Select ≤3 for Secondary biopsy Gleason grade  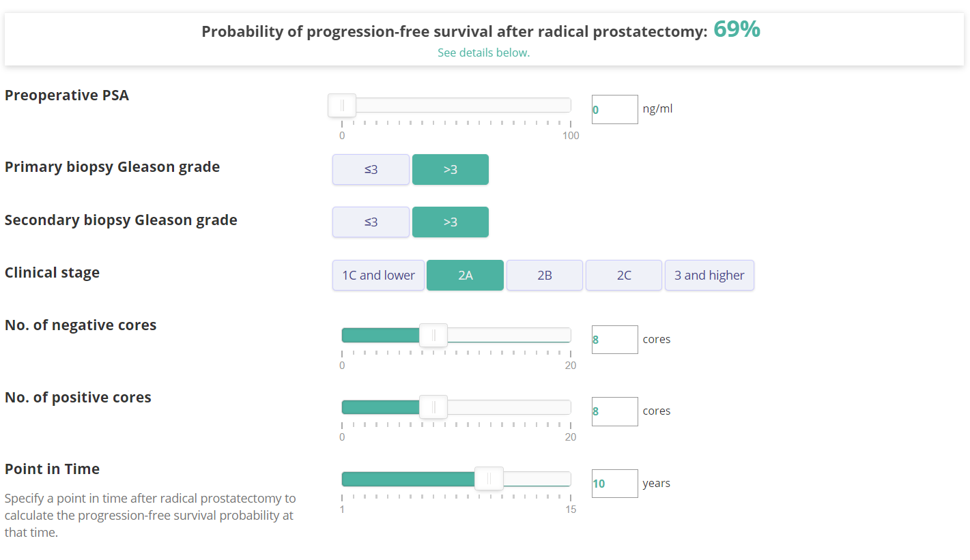click(371, 222)
